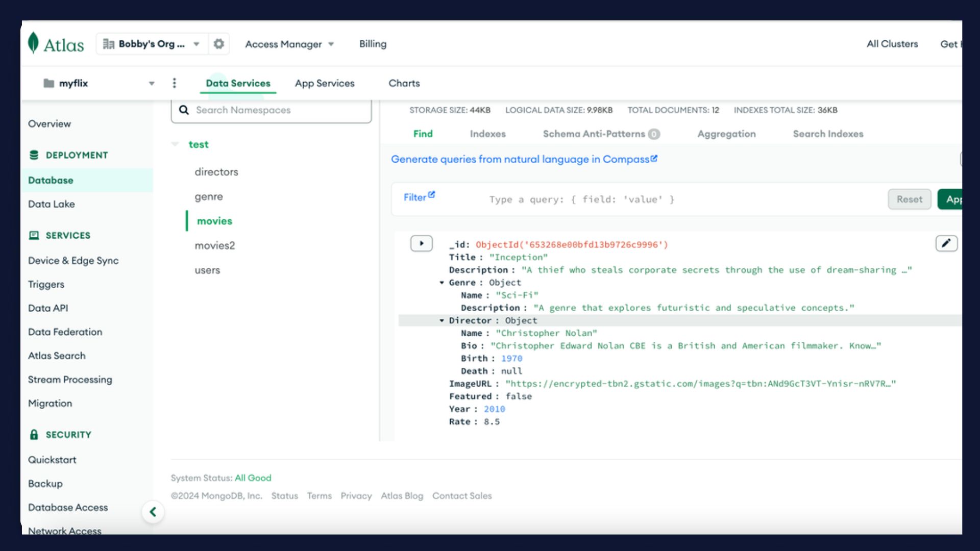980x551 pixels.
Task: Open Data Lake in the sidebar
Action: (x=52, y=204)
